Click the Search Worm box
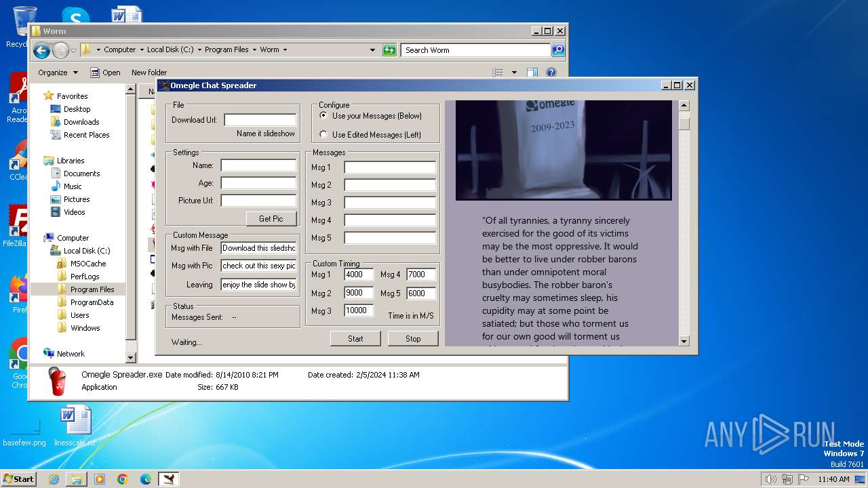868x488 pixels. click(x=475, y=50)
